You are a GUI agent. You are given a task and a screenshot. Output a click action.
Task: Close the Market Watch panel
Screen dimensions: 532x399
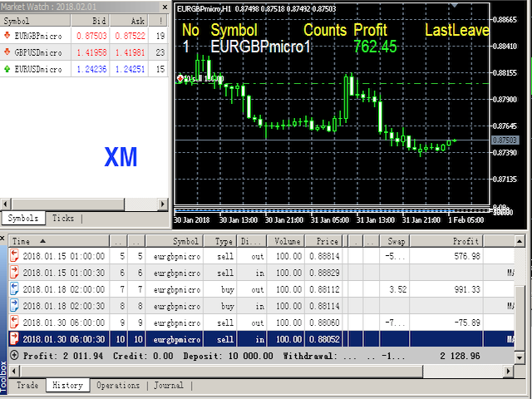pyautogui.click(x=165, y=7)
